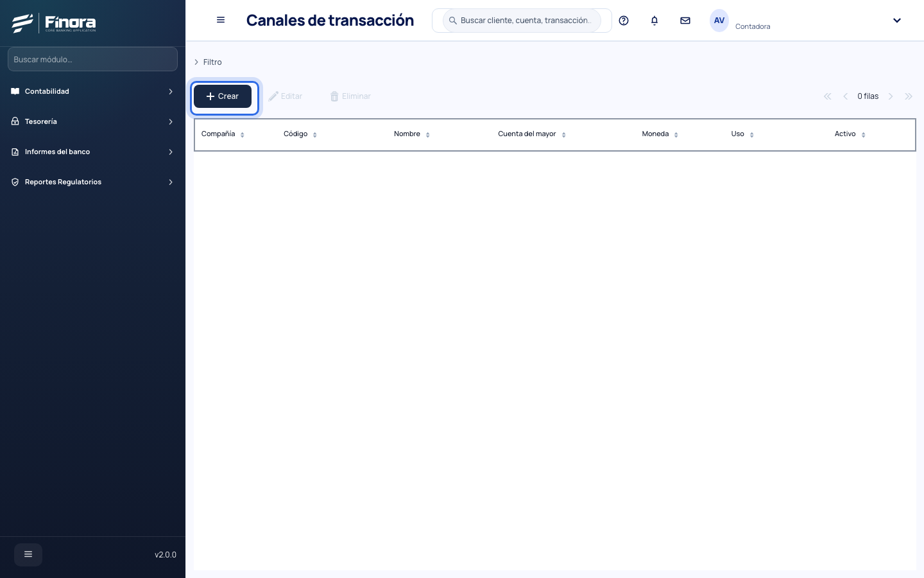Focus the Buscar módulo search field
This screenshot has width=924, height=578.
click(92, 59)
